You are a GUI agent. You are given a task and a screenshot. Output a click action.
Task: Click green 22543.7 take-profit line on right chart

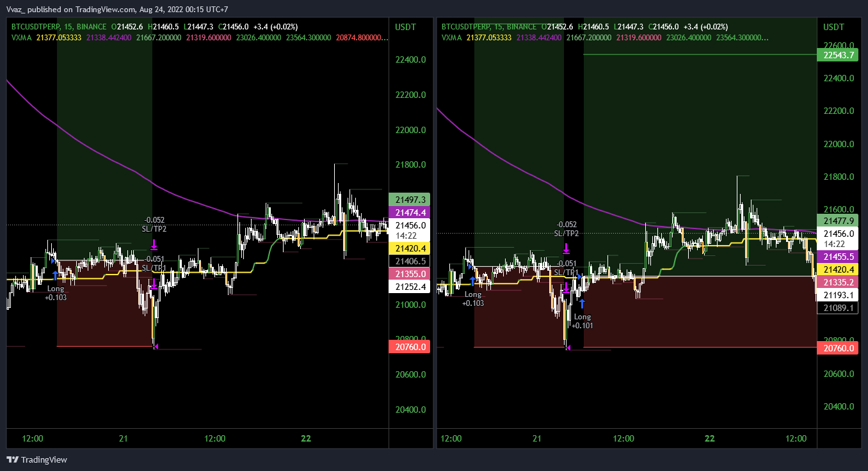tap(700, 55)
